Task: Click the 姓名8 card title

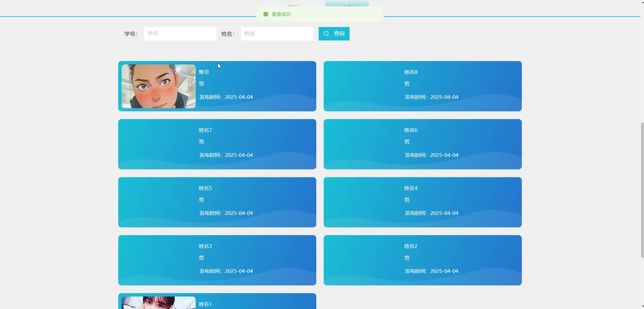Action: coord(411,72)
